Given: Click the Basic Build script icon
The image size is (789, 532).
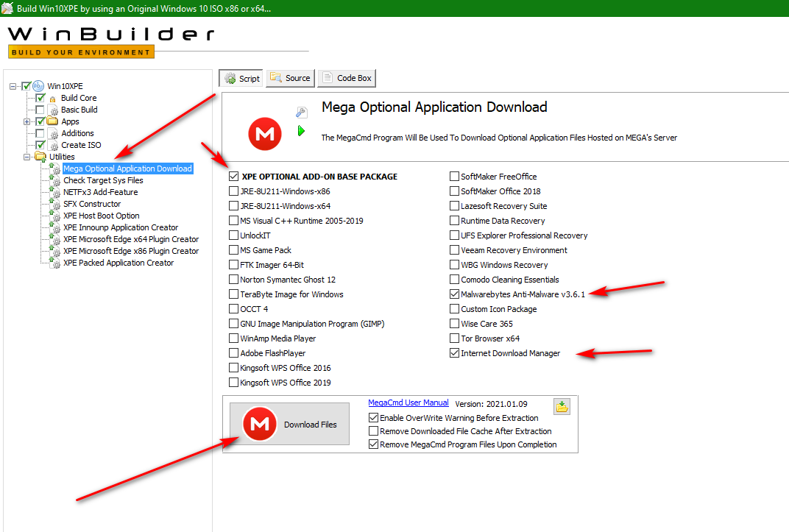Looking at the screenshot, I should coord(53,110).
